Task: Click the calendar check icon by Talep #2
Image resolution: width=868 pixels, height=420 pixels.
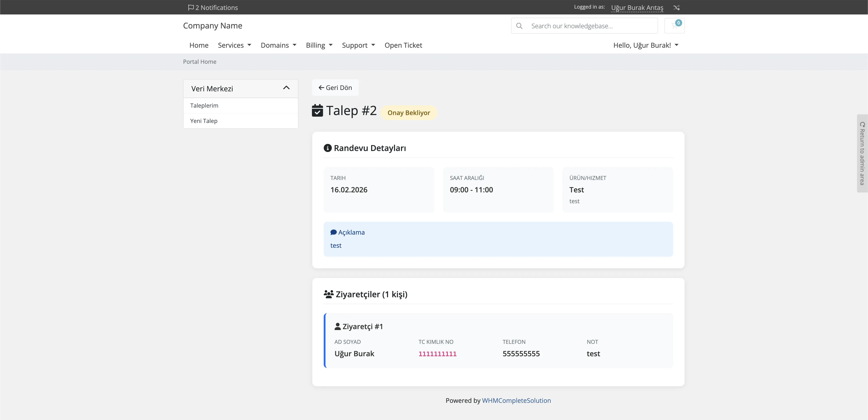Action: pyautogui.click(x=317, y=110)
